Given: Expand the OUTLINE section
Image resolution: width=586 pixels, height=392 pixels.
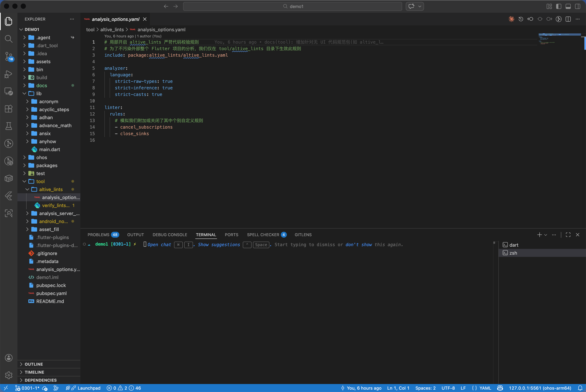Looking at the screenshot, I should point(49,364).
